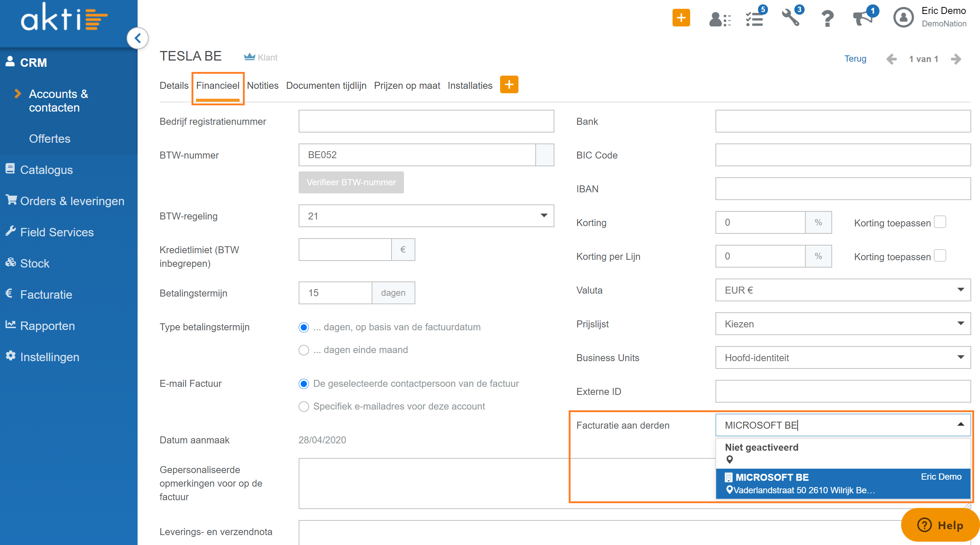Click the Terug link
980x545 pixels.
[x=855, y=59]
